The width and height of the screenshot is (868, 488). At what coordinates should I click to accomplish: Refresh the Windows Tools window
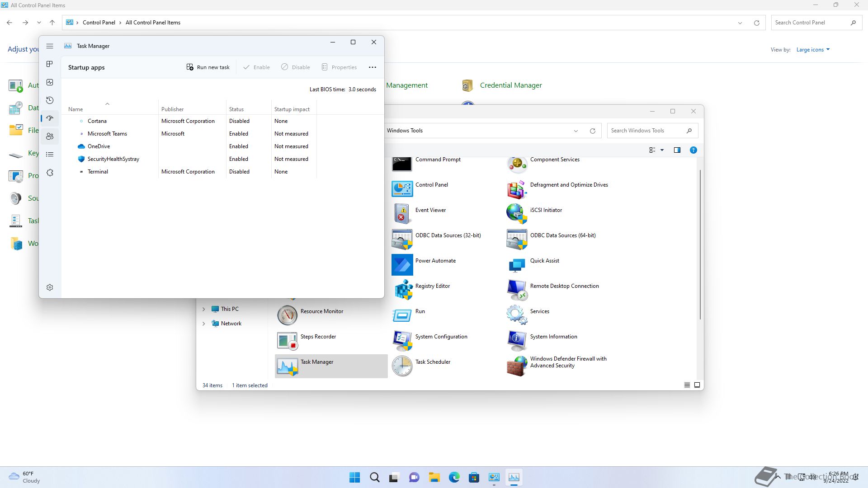coord(593,131)
